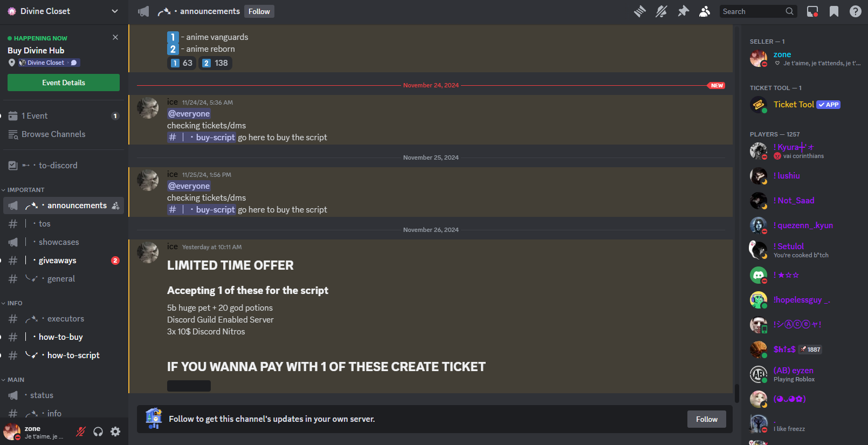This screenshot has height=445, width=868.
Task: Toggle headphones deafen button
Action: (x=98, y=432)
